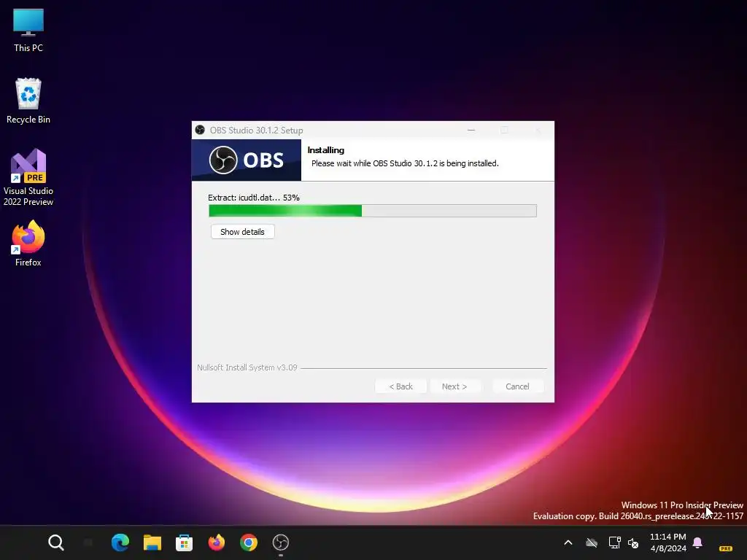Minimize the OBS Studio Setup window
Image resolution: width=747 pixels, height=560 pixels.
[471, 130]
